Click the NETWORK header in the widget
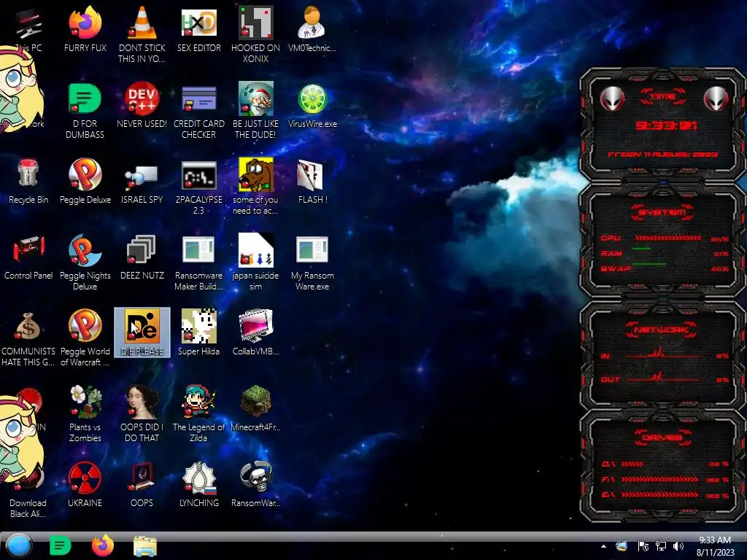Screen dimensions: 747x560 (x=661, y=330)
